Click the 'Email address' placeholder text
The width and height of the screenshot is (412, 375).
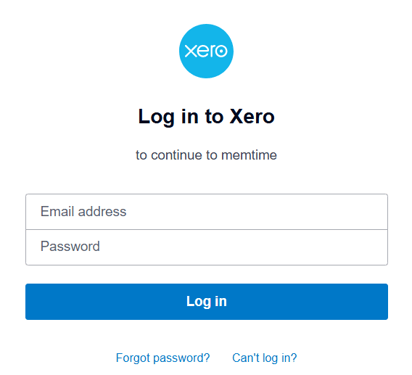(83, 211)
